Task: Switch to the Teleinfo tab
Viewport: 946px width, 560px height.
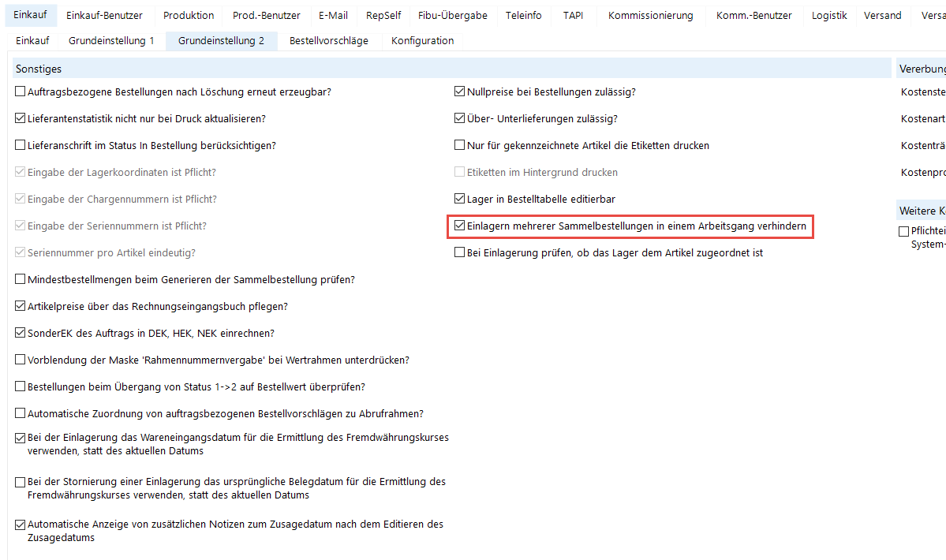Action: (523, 15)
